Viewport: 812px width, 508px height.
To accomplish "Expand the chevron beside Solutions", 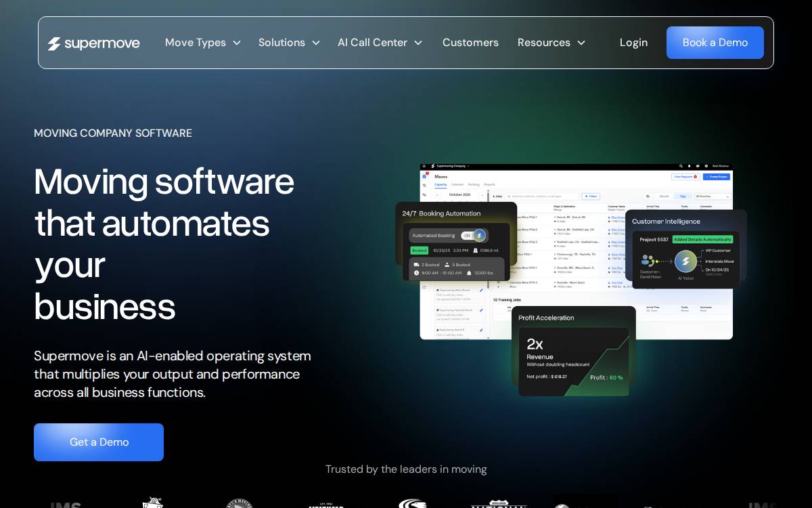I will point(315,43).
